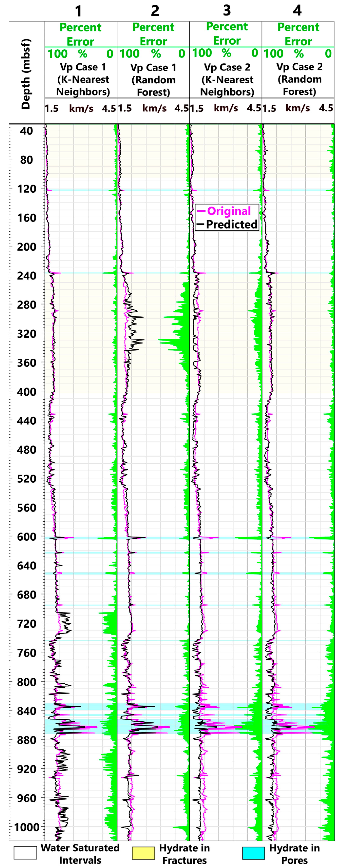Click the cyan Hydrate in Pores swatch

tap(253, 853)
